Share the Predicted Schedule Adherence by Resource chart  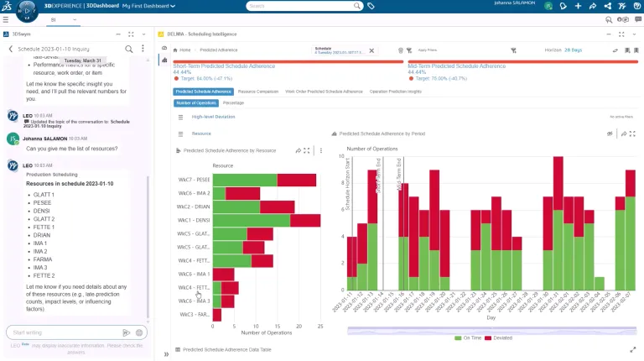tap(299, 151)
